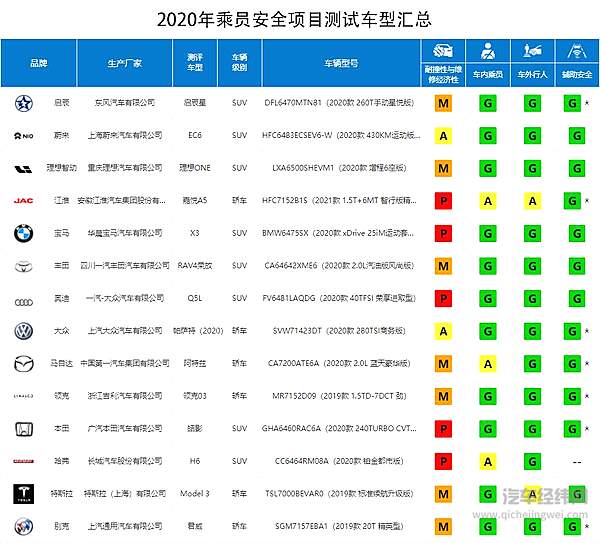Image resolution: width=600 pixels, height=543 pixels.
Task: Click the model name 'X3'
Action: 195,233
